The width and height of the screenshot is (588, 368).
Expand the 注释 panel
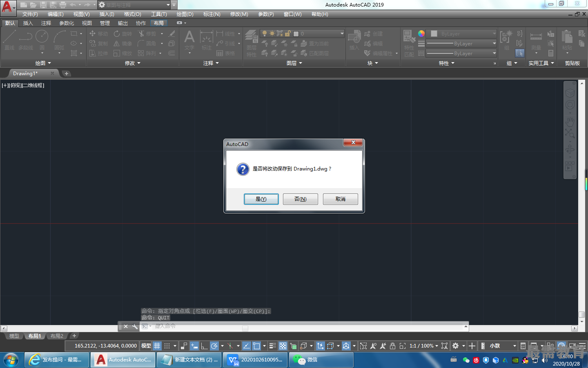[211, 63]
